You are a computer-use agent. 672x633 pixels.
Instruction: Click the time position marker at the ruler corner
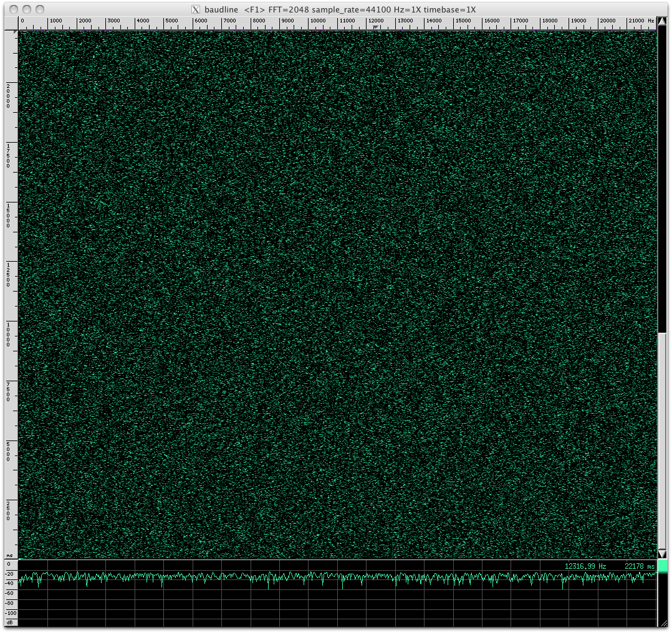[16, 32]
